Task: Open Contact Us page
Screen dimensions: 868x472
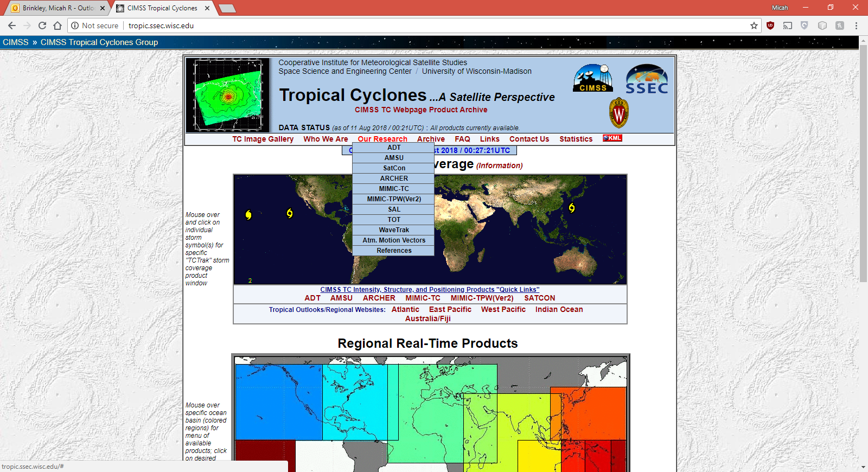Action: [529, 139]
